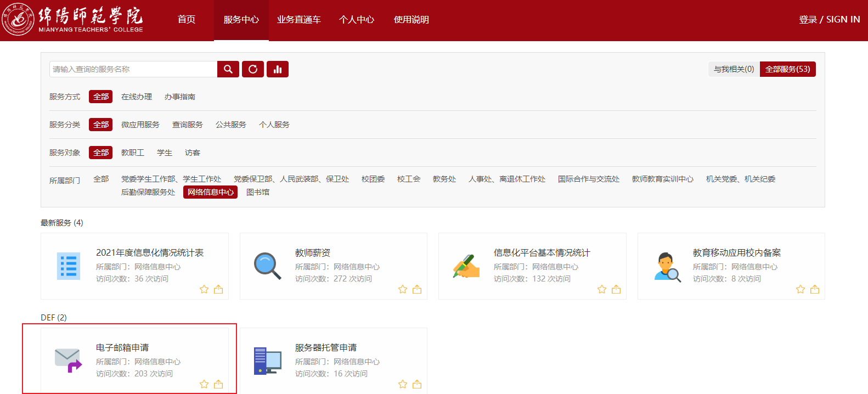This screenshot has height=394, width=868.
Task: Open the 服务器托管申请 computer icon
Action: (x=267, y=361)
